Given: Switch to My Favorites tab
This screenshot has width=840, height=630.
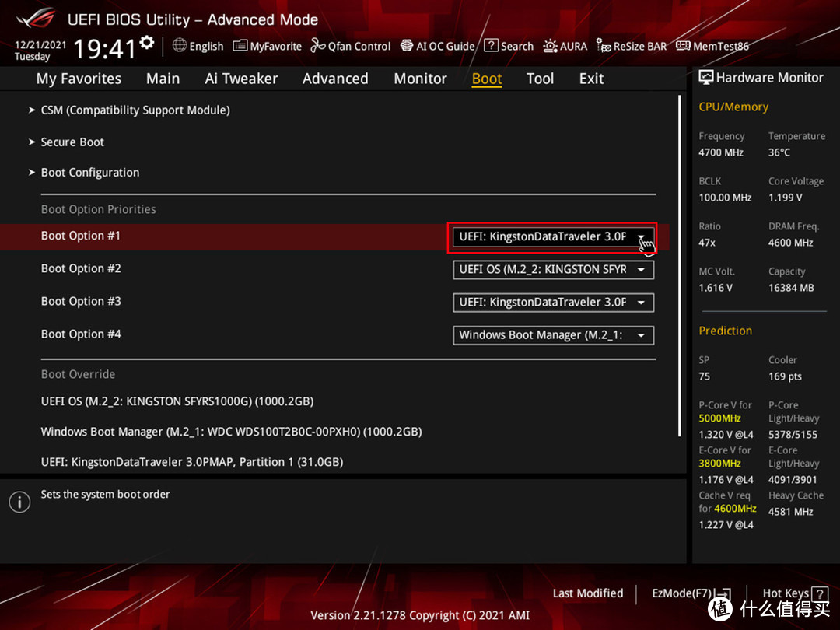Looking at the screenshot, I should tap(79, 79).
